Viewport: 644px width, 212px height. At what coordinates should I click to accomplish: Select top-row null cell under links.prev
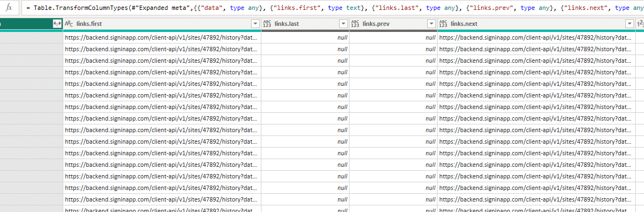point(393,38)
